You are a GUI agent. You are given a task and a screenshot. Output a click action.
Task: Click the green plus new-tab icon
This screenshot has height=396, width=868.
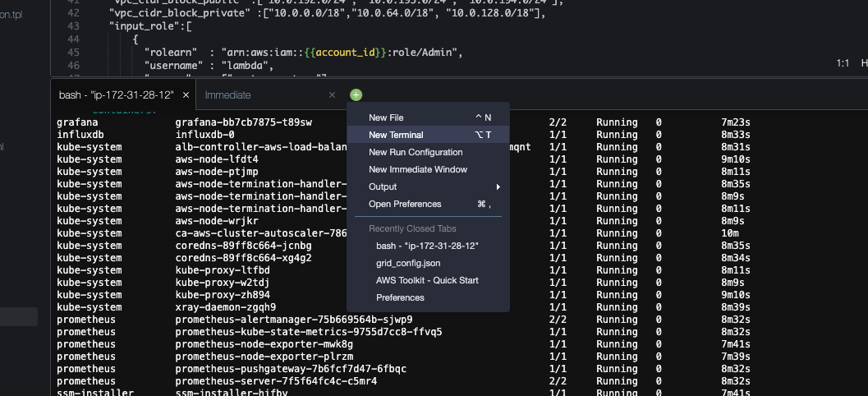356,95
